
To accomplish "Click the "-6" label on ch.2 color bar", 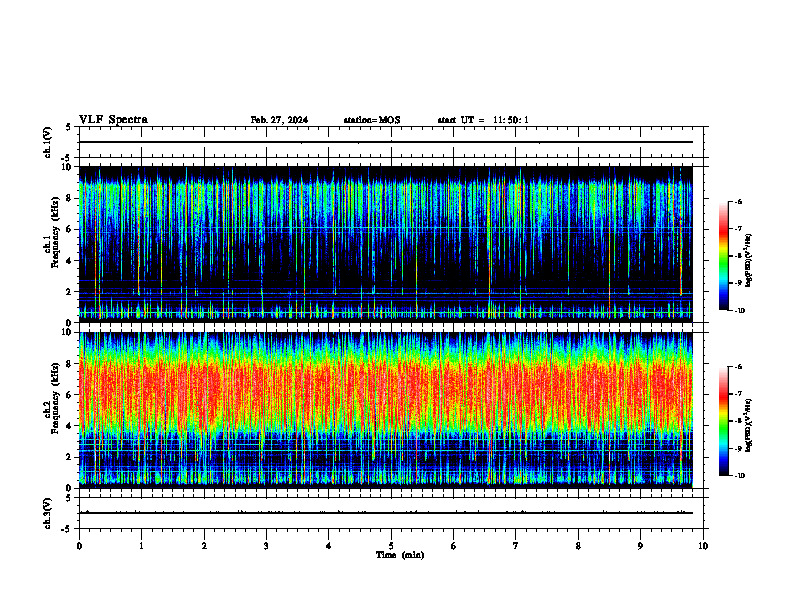I will [739, 367].
